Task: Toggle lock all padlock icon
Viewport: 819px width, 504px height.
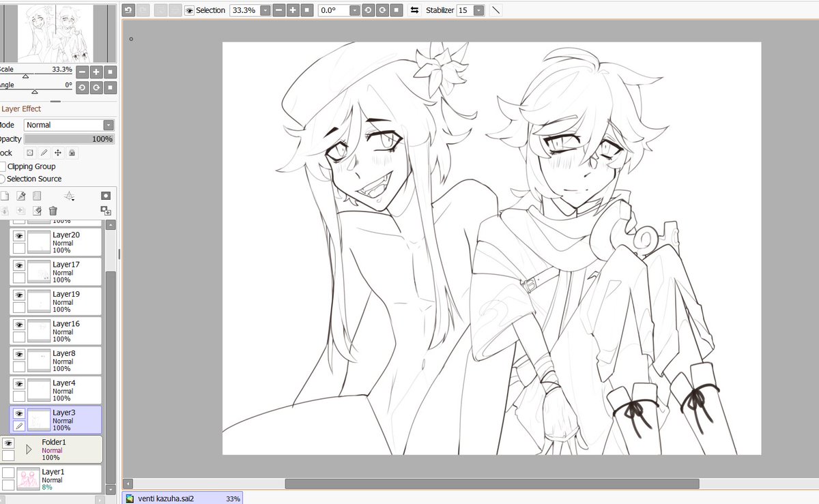Action: click(x=72, y=153)
